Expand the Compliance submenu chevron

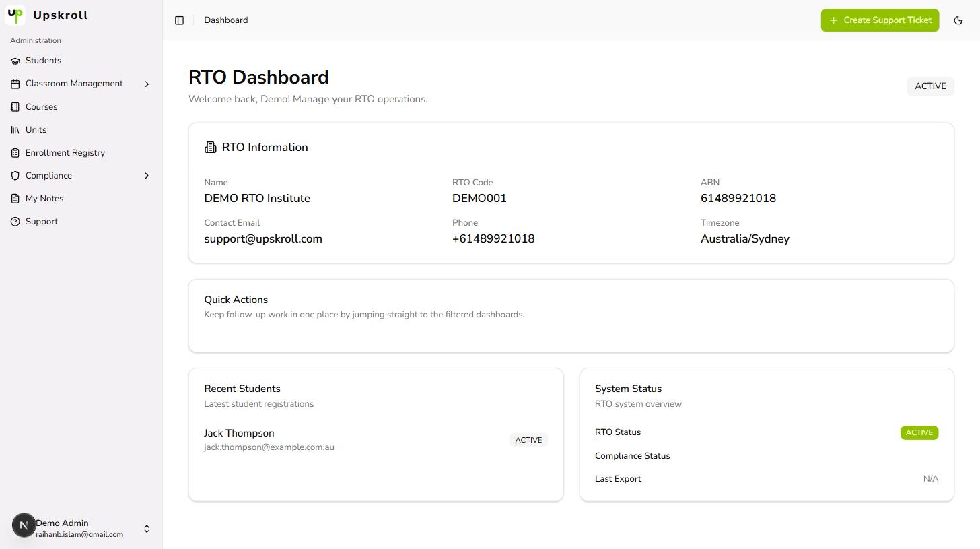click(x=147, y=176)
